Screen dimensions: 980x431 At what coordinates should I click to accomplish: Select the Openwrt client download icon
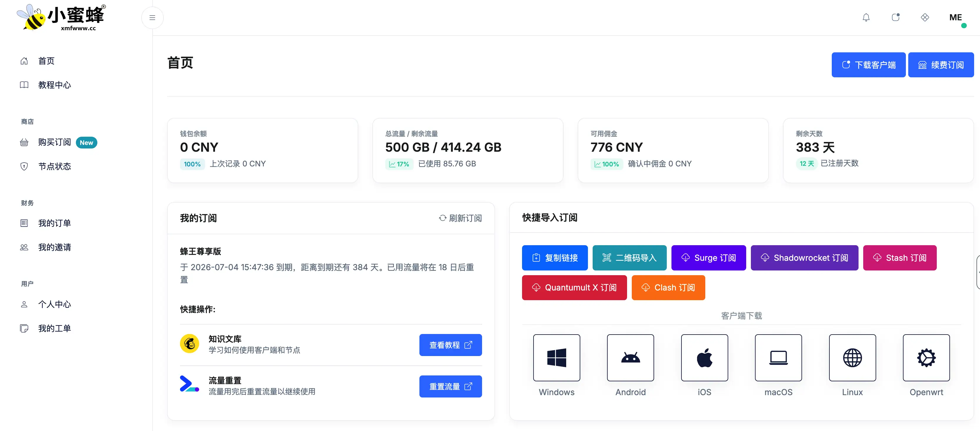pyautogui.click(x=926, y=358)
